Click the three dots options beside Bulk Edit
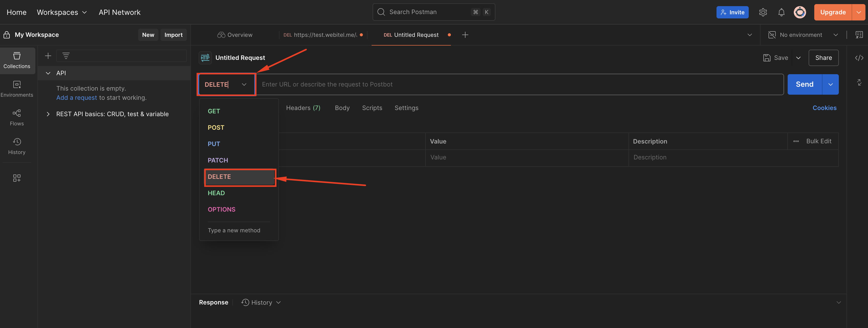 (796, 141)
